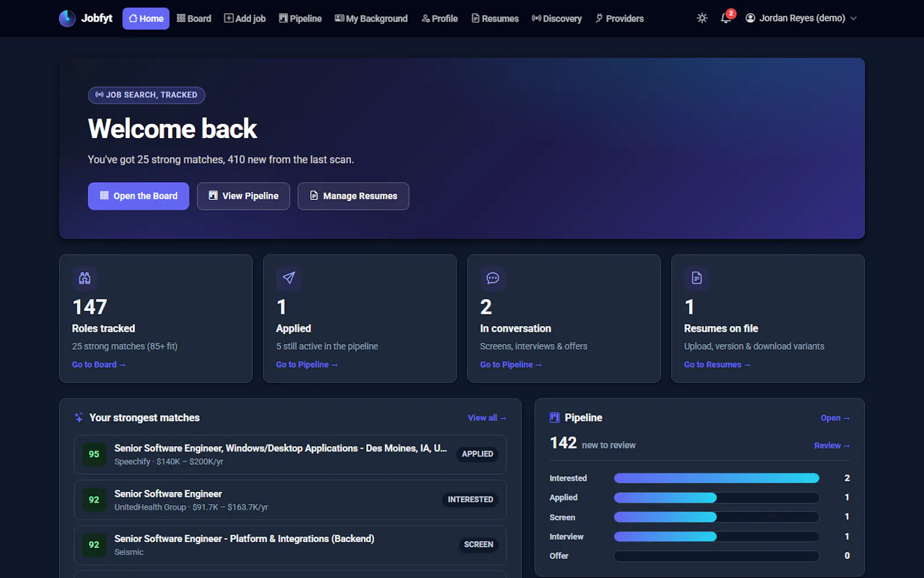Click the Interested label in Pipeline panel
Image resolution: width=924 pixels, height=578 pixels.
click(568, 478)
